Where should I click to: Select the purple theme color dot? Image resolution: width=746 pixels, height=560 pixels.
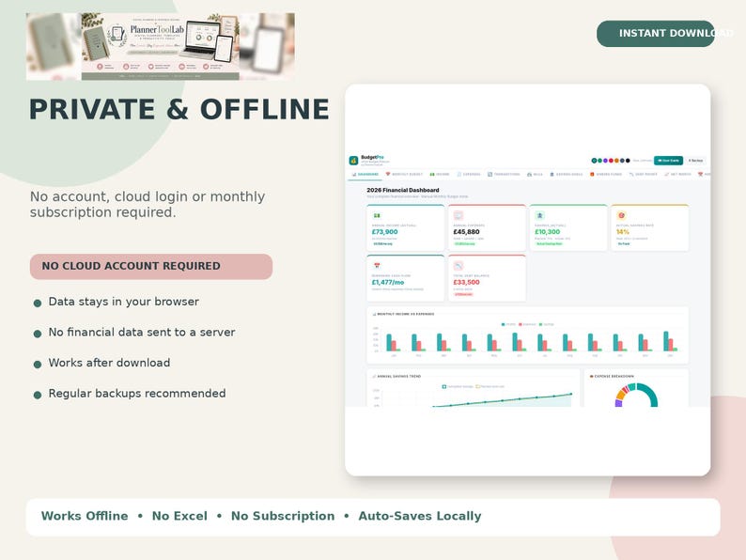[x=605, y=161]
